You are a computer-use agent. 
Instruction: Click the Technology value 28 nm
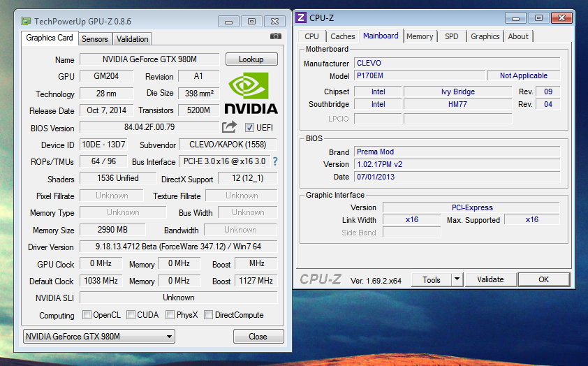point(107,94)
